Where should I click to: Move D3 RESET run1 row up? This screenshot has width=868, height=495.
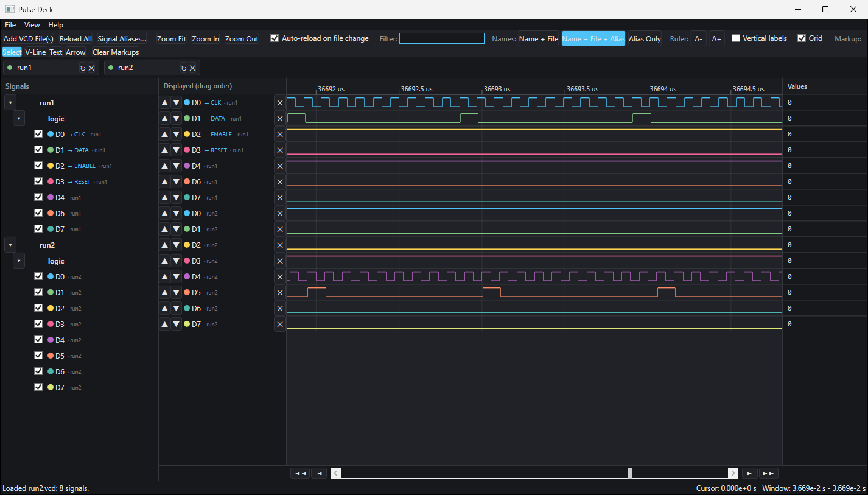coord(164,150)
